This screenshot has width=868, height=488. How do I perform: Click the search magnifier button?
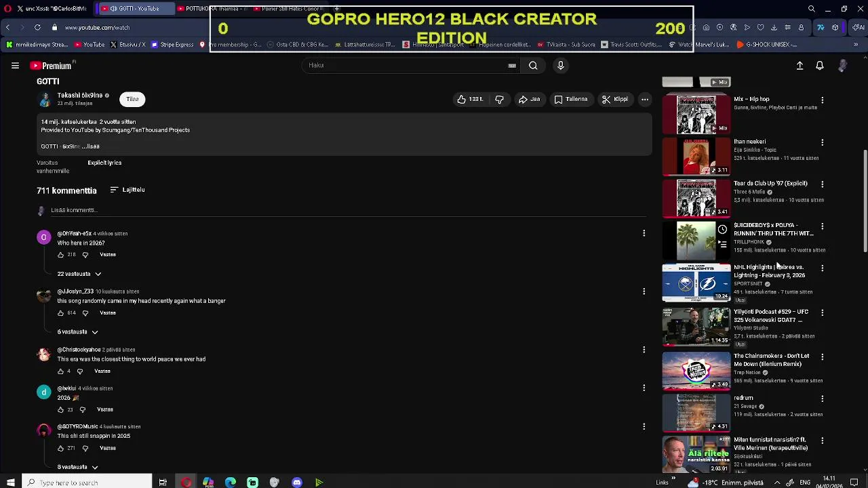[x=533, y=66]
